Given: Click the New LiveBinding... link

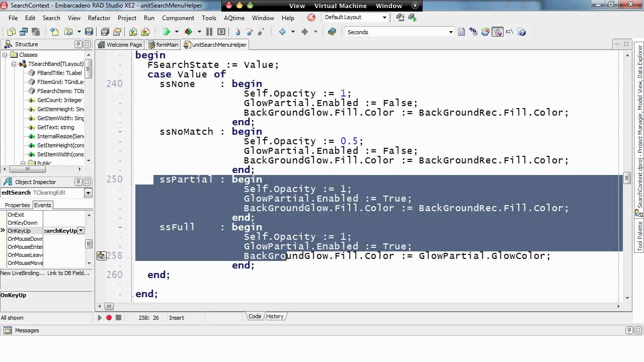Looking at the screenshot, I should click(22, 273).
